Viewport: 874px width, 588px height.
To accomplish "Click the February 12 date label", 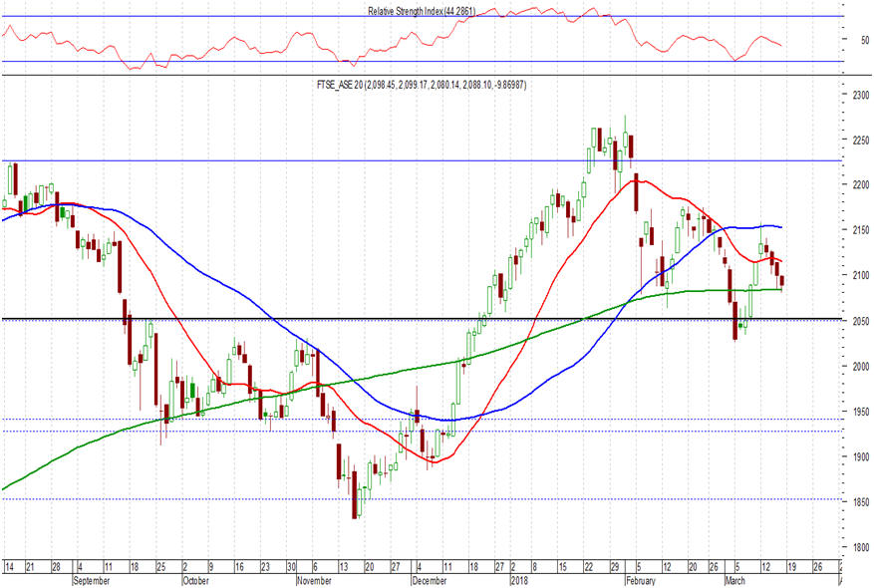I will click(667, 567).
